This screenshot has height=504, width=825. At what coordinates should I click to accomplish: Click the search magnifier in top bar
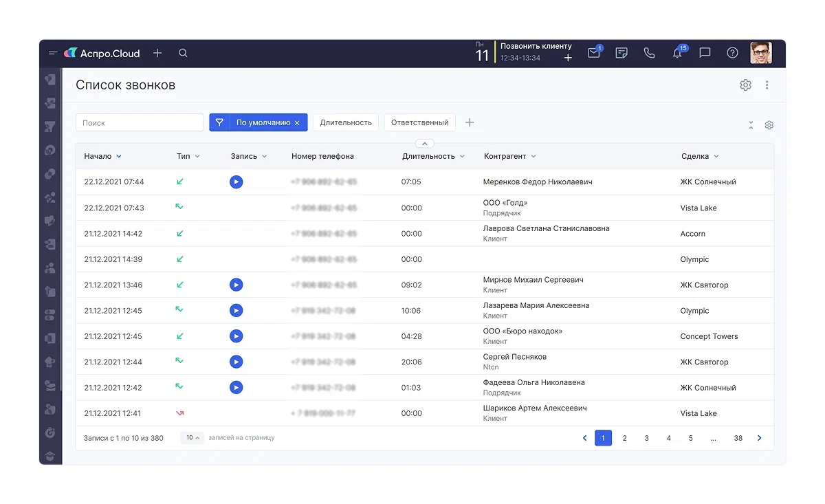(x=183, y=53)
